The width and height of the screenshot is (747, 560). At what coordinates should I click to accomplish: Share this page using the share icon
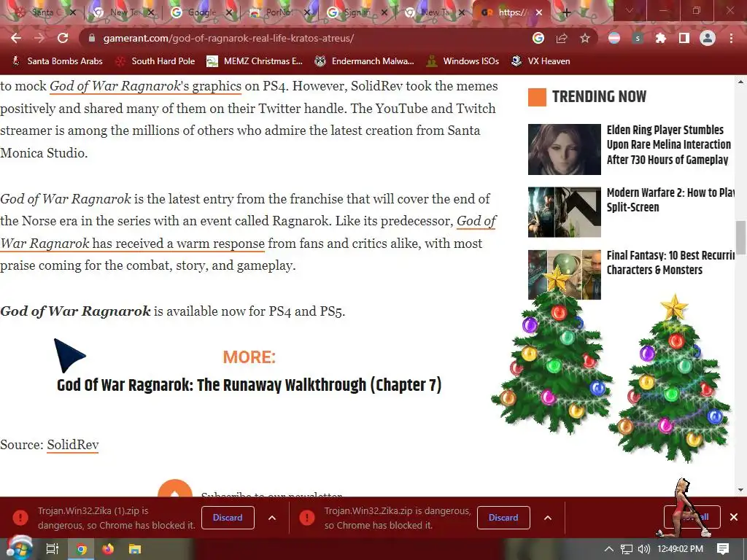[562, 38]
